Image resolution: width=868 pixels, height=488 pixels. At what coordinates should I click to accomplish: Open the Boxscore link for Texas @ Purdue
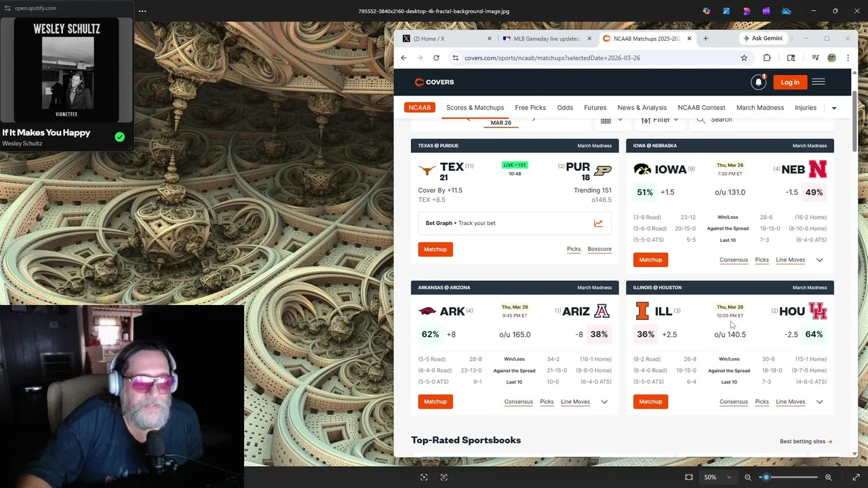coord(599,249)
